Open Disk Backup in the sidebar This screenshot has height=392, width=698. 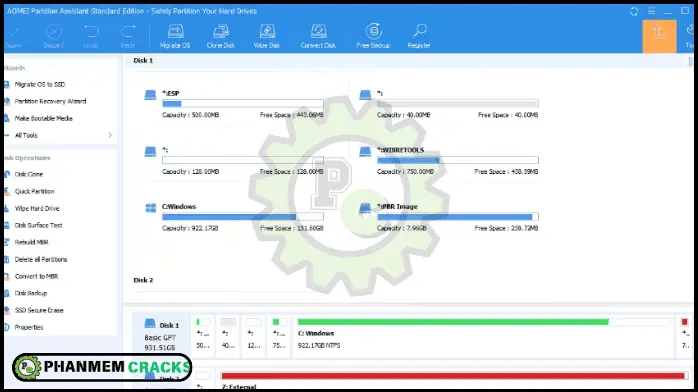click(x=31, y=293)
